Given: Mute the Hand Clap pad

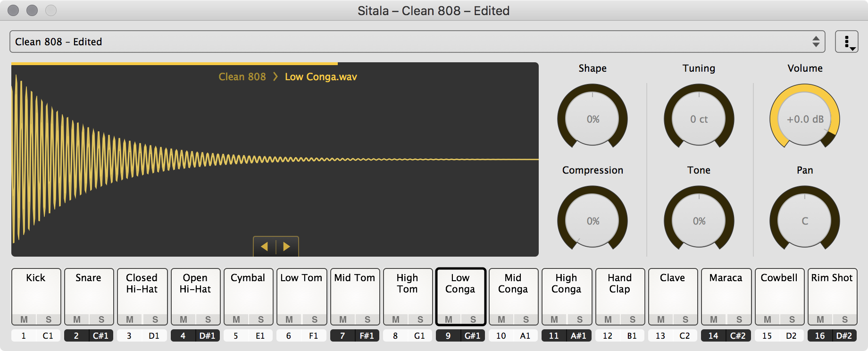Looking at the screenshot, I should tap(608, 319).
